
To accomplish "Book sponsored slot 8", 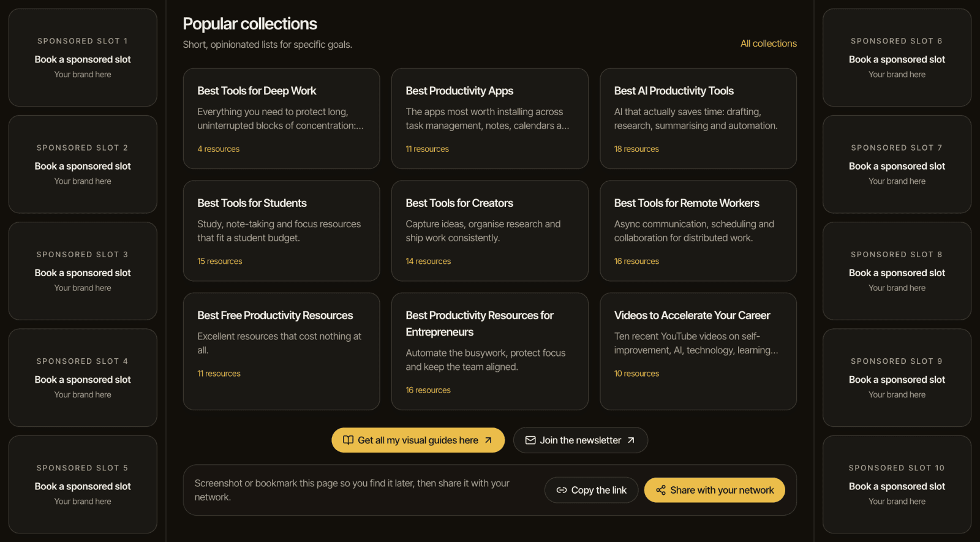I will pyautogui.click(x=897, y=271).
